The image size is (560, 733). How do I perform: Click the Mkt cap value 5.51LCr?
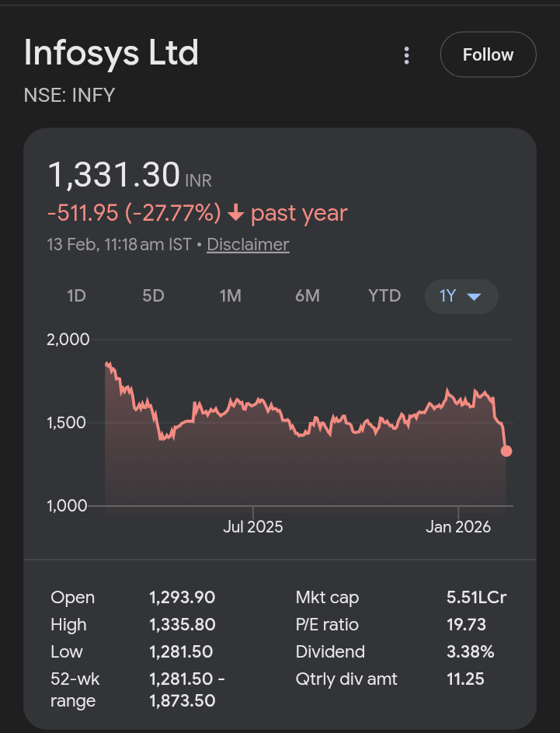pos(476,598)
